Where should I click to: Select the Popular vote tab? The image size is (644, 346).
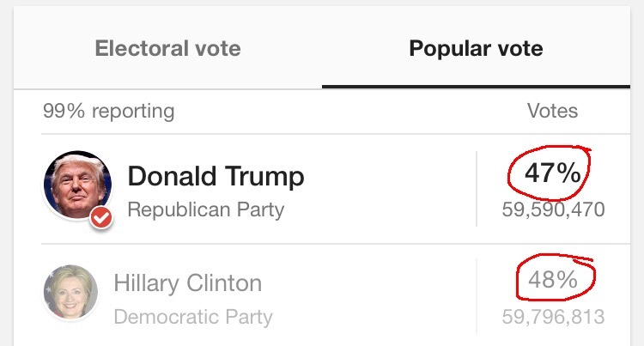[x=475, y=48]
